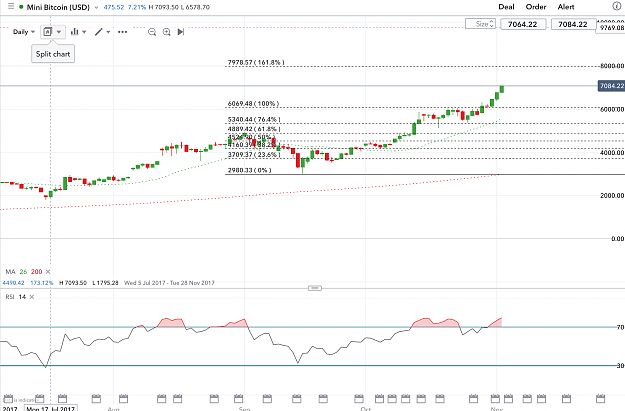Image resolution: width=625 pixels, height=411 pixels.
Task: Expand the drawing tools dropdown arrow
Action: (108, 32)
